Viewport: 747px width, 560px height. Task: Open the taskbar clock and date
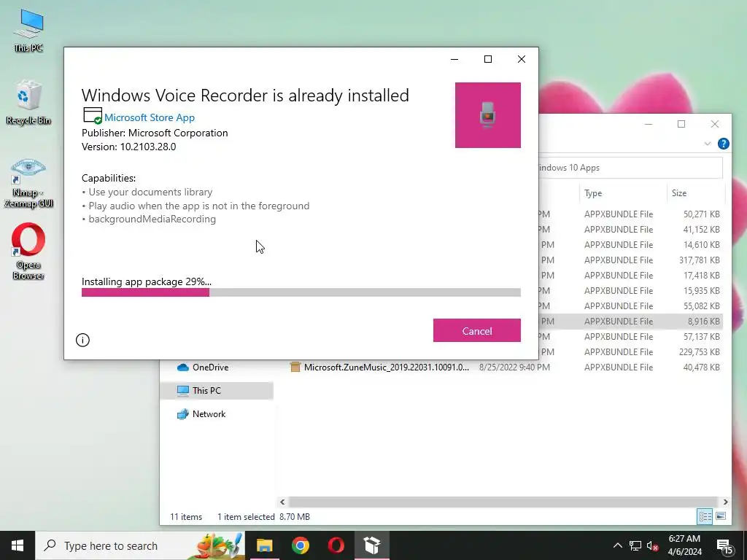(x=684, y=545)
